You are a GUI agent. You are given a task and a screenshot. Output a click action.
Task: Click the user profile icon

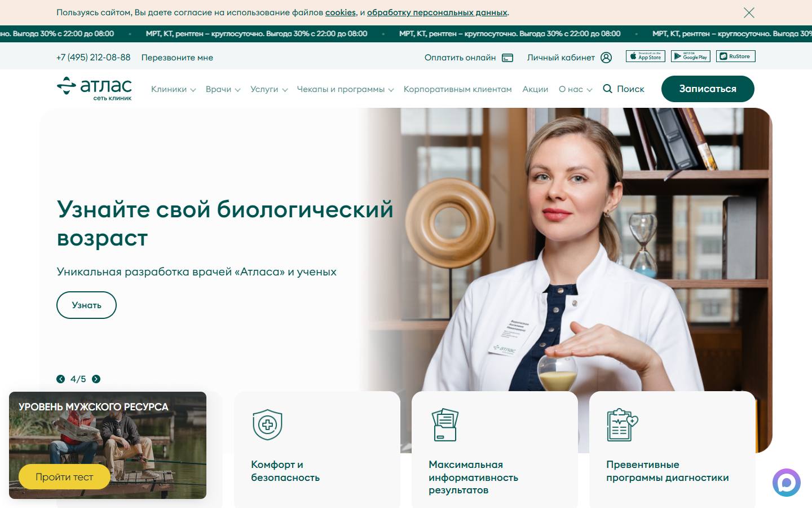click(x=606, y=58)
